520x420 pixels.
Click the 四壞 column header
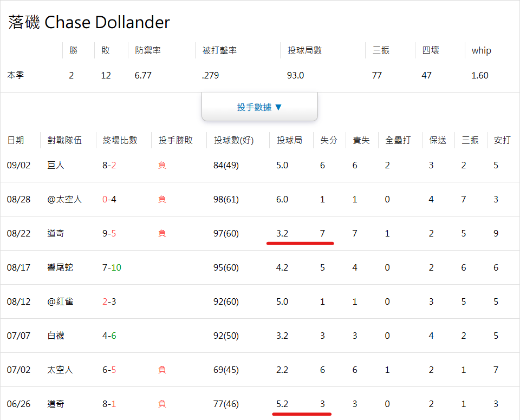coord(431,50)
